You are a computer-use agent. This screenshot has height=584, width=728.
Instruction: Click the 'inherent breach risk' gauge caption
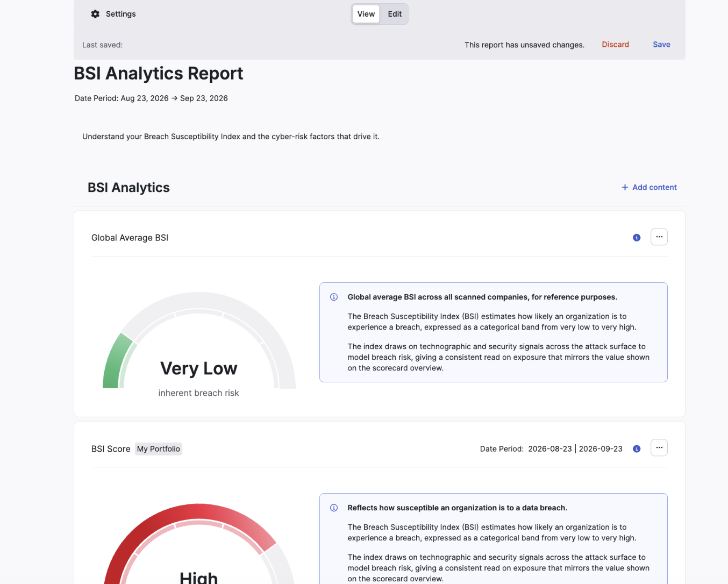(198, 393)
